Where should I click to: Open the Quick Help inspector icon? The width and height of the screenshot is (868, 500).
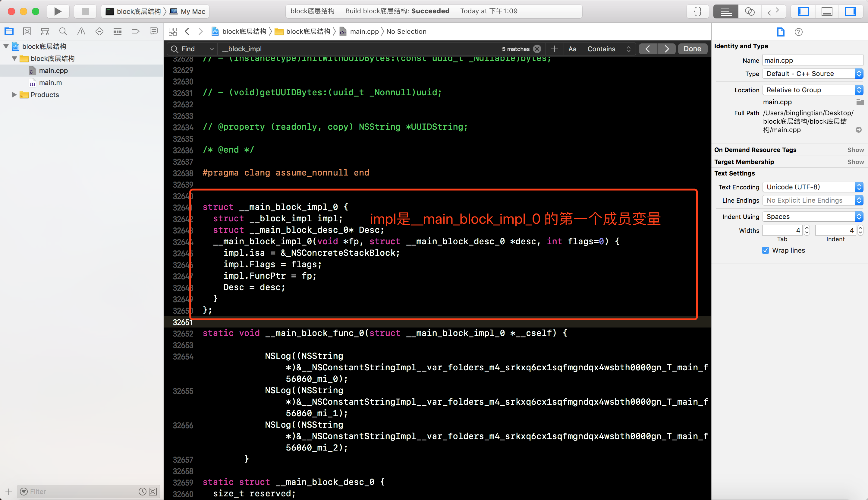(798, 32)
